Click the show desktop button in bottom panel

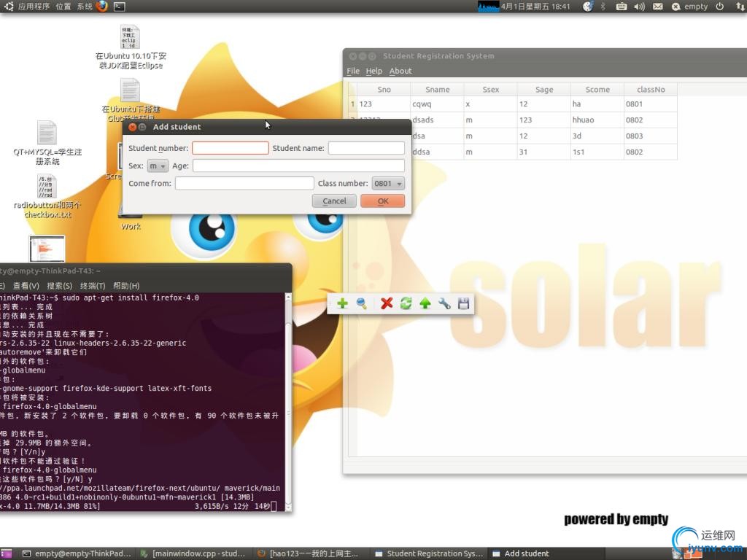click(x=6, y=553)
